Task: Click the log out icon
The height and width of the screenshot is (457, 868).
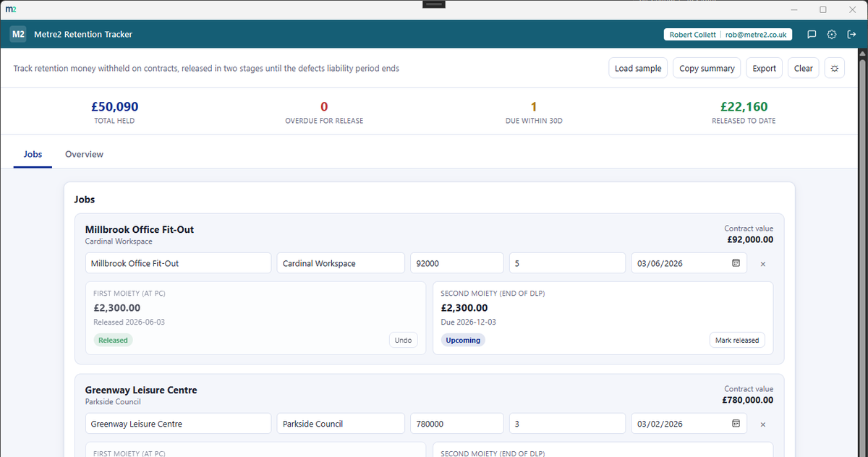Action: pos(851,34)
